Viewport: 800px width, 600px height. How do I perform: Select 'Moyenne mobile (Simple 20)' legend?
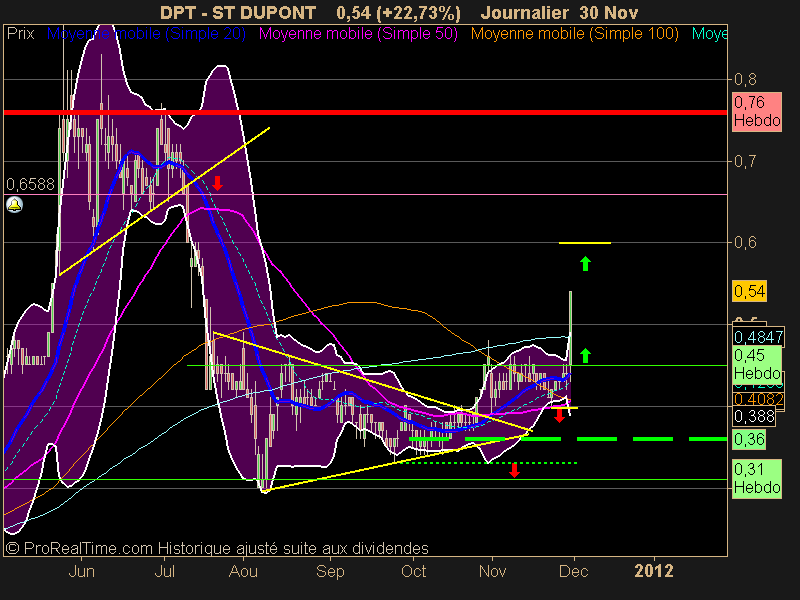[x=146, y=34]
